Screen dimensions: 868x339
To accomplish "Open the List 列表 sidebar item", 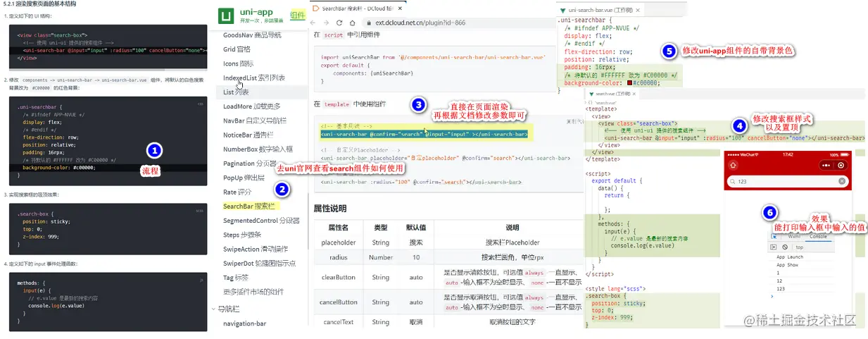I will click(x=235, y=92).
